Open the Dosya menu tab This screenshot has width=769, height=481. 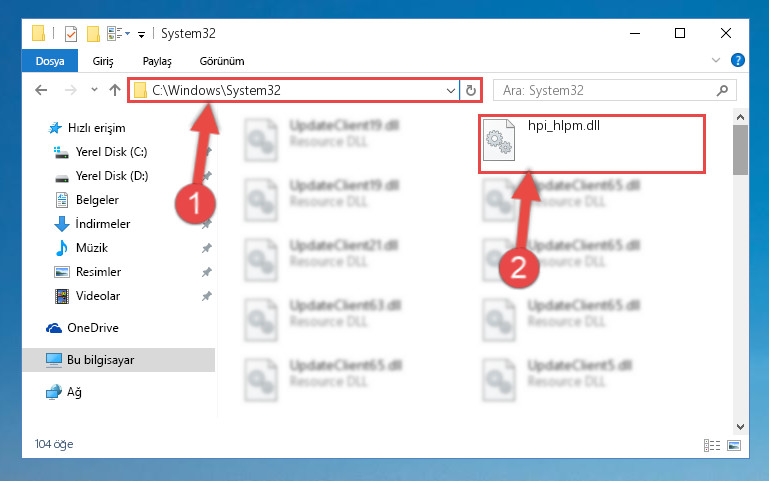(x=50, y=61)
